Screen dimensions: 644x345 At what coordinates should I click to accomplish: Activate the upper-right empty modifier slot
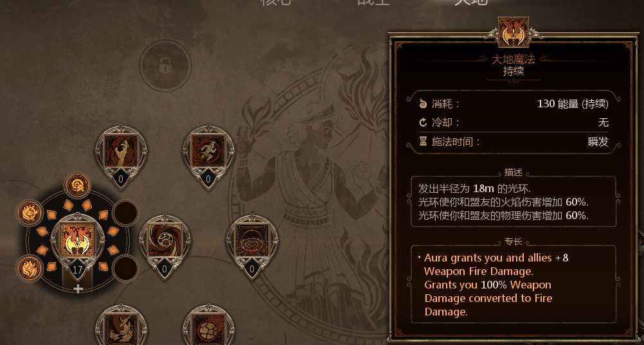tap(125, 213)
